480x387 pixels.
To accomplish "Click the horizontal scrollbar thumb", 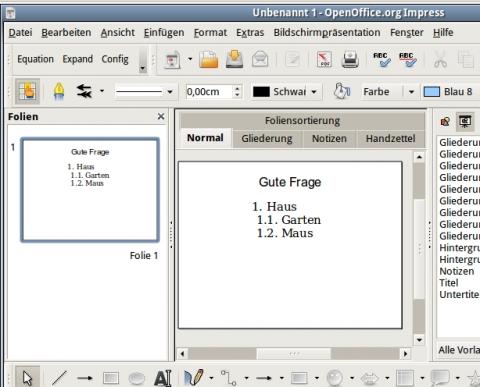I will point(294,353).
